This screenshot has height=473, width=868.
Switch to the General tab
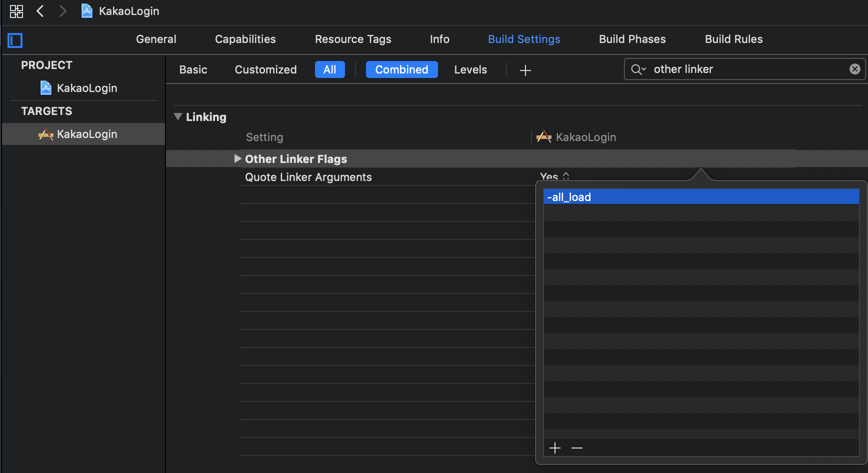click(156, 39)
